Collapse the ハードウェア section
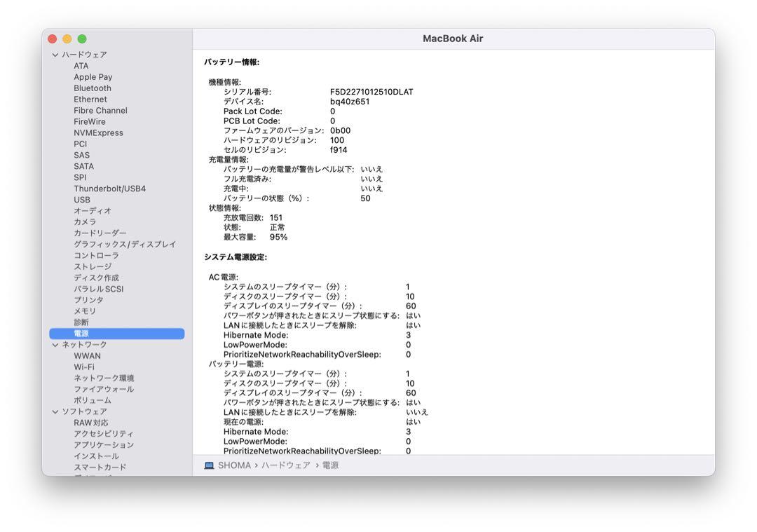Screen dimensions: 757x532 55,55
